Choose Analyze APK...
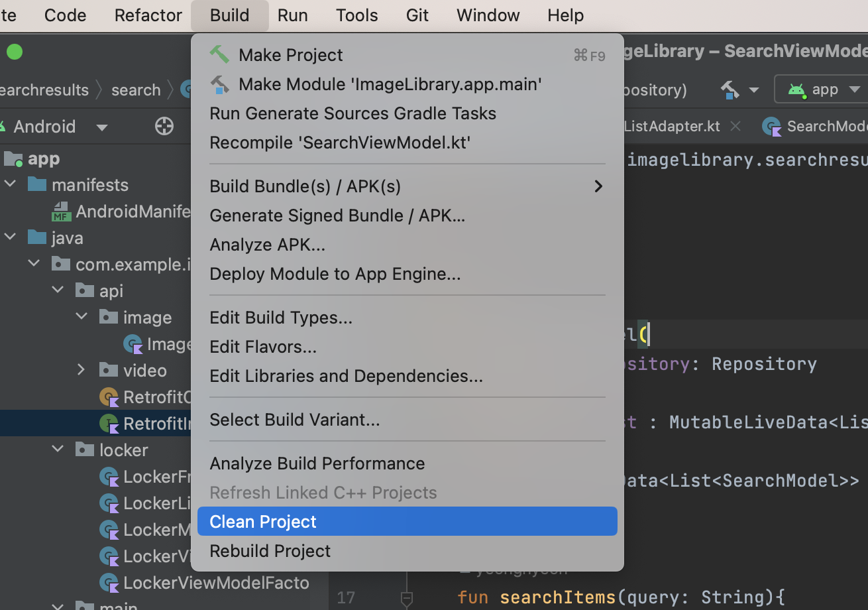The image size is (868, 610). click(x=407, y=245)
